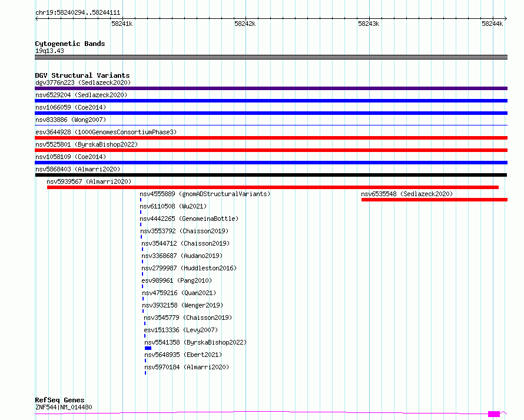Open esv1513336 (Levy2007) variant label
The width and height of the screenshot is (524, 420).
point(181,330)
